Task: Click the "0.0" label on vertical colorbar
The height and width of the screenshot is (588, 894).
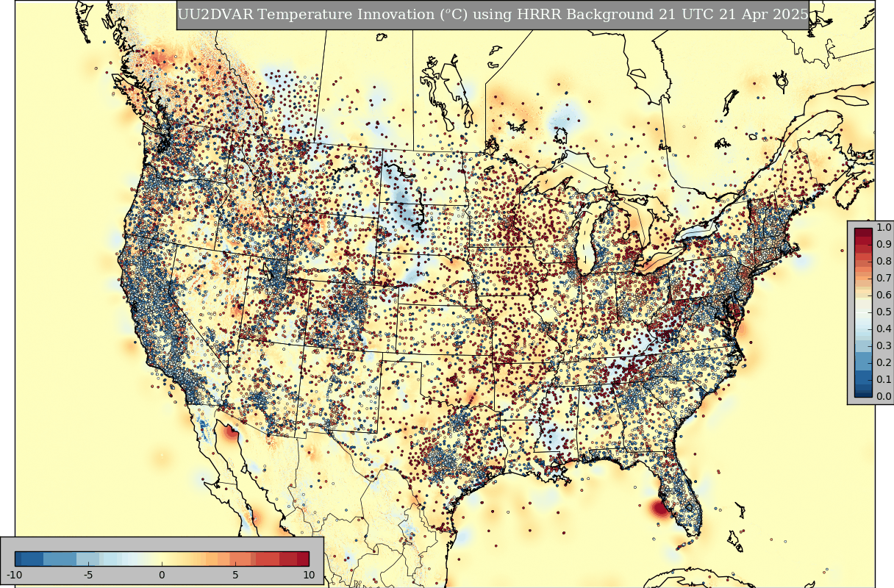Action: [x=884, y=396]
